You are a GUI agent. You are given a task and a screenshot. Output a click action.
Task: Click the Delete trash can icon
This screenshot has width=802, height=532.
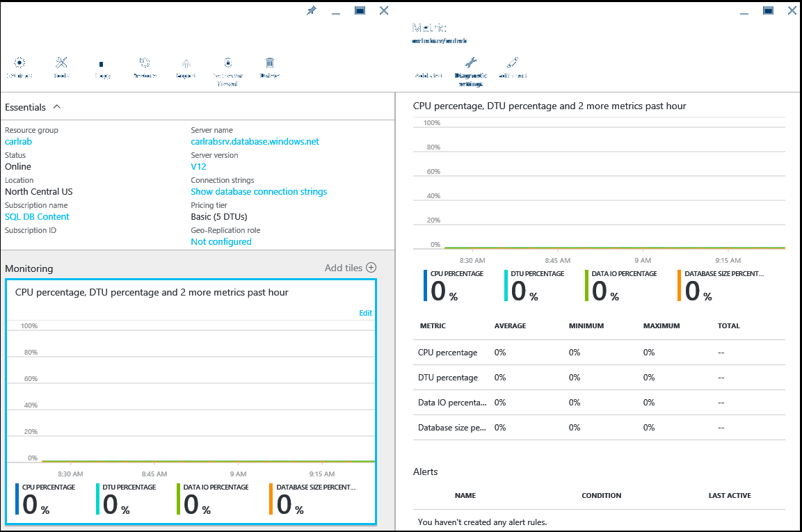[x=270, y=63]
